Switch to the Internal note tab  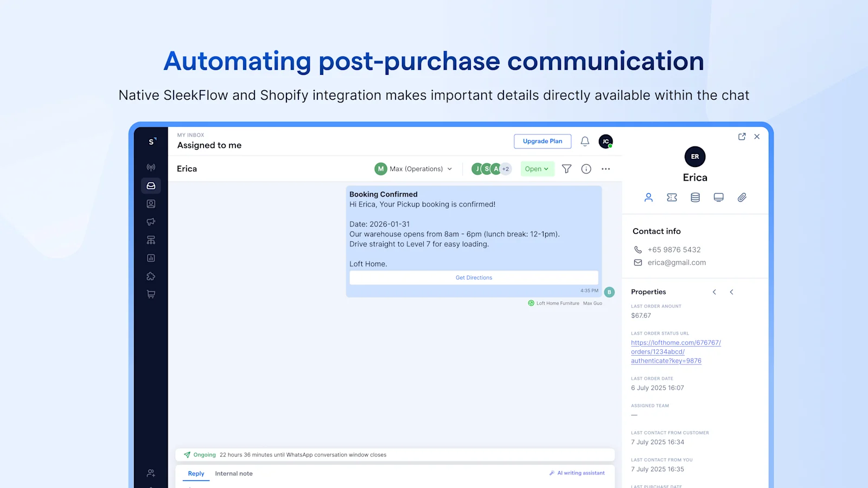[234, 473]
